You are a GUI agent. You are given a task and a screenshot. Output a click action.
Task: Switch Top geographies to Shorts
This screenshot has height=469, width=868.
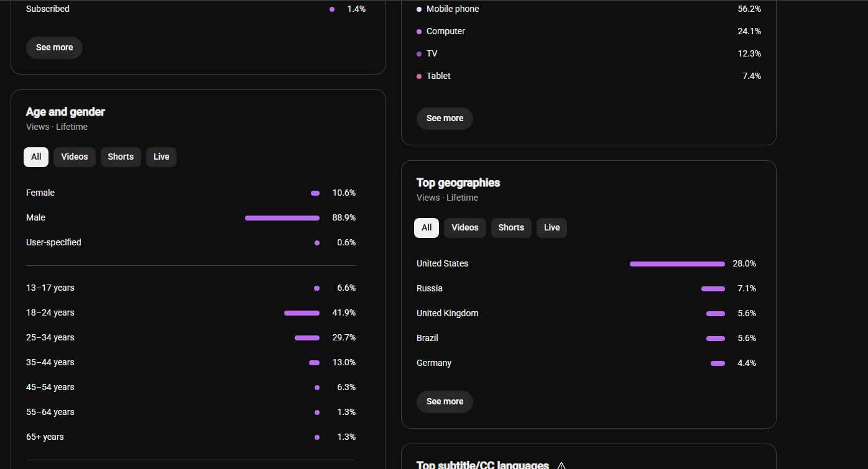(511, 228)
